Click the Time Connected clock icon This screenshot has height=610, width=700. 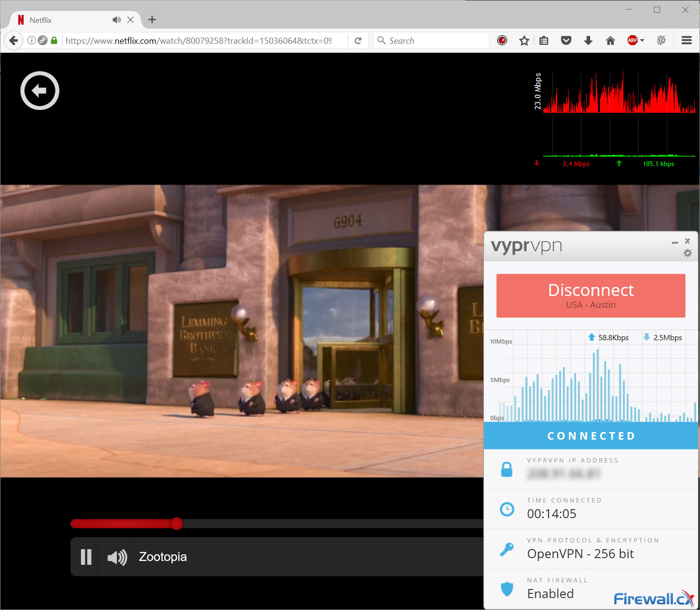(507, 509)
